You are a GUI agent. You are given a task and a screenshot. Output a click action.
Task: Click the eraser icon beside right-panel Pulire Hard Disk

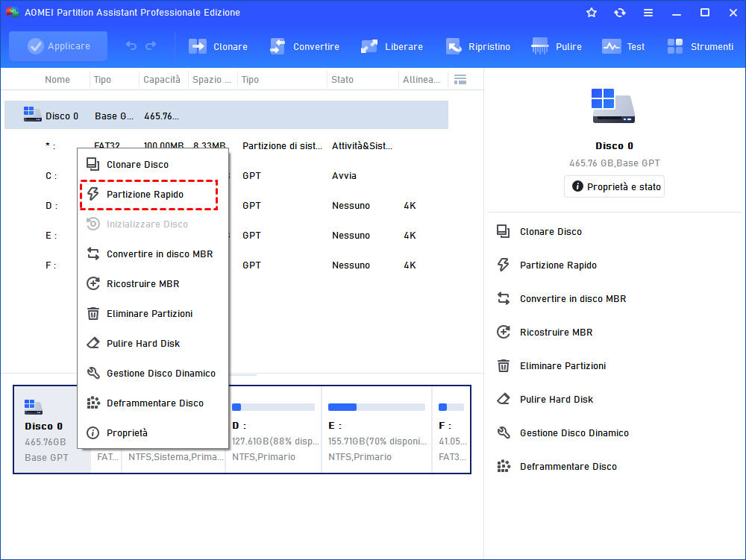(504, 399)
